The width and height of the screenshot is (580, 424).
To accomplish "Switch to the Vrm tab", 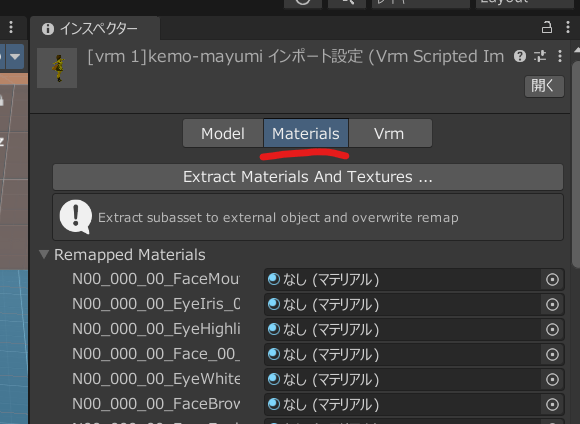I will coord(390,133).
